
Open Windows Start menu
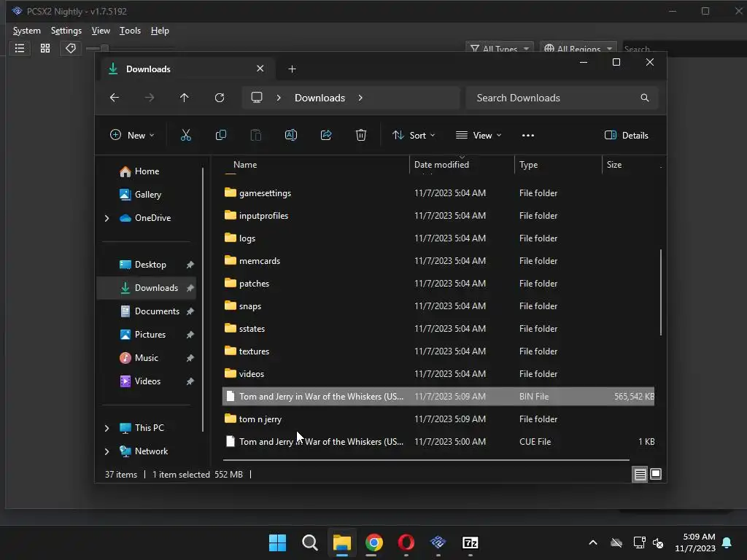tap(277, 542)
